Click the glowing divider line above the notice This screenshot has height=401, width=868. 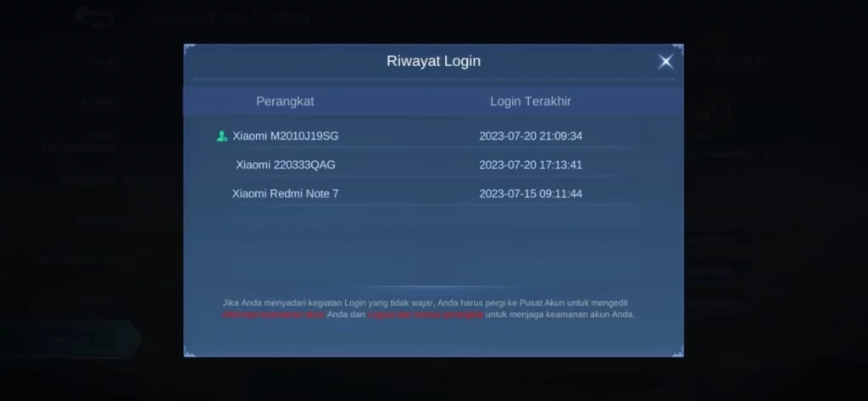pos(433,287)
